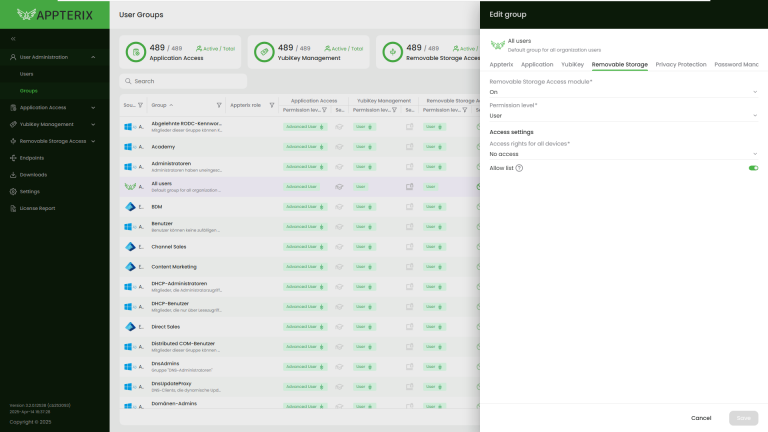This screenshot has width=768, height=432.
Task: Click the filter icon in Group column header
Action: 219,105
